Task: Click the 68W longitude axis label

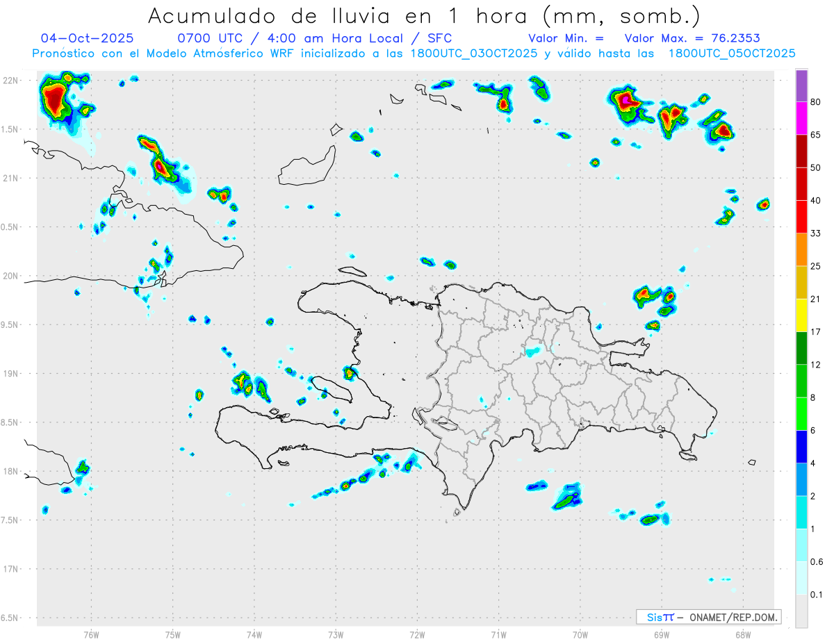Action: click(743, 634)
